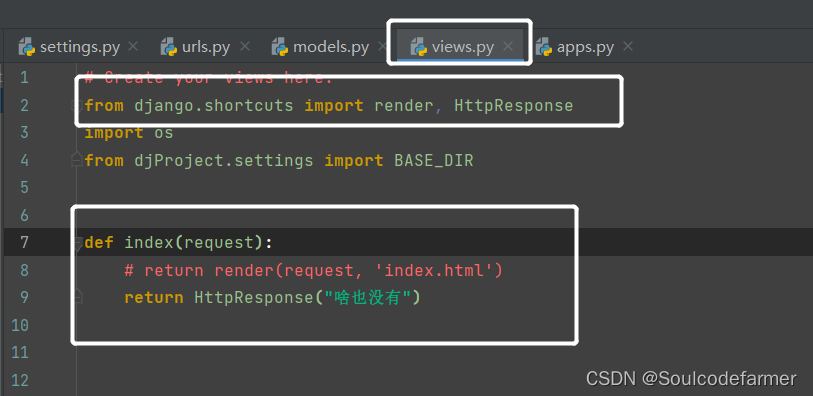Switch to the apps.py tab
This screenshot has width=813, height=396.
585,47
